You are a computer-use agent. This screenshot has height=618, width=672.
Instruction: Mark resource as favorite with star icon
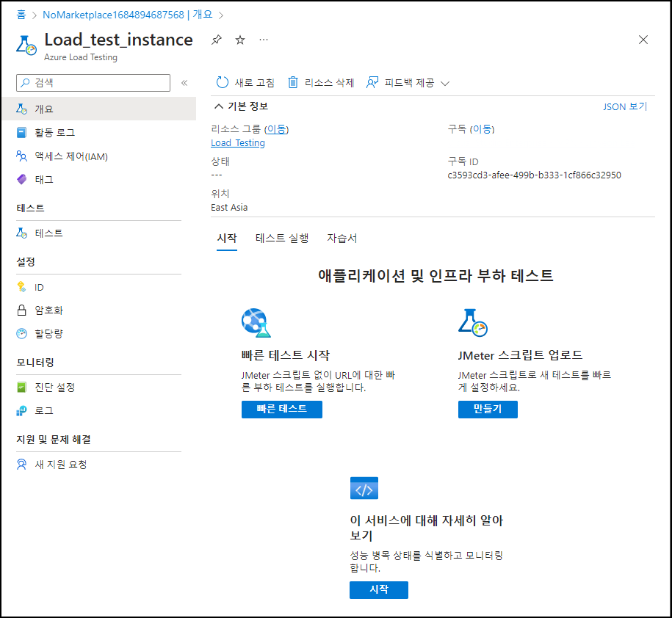click(x=240, y=40)
